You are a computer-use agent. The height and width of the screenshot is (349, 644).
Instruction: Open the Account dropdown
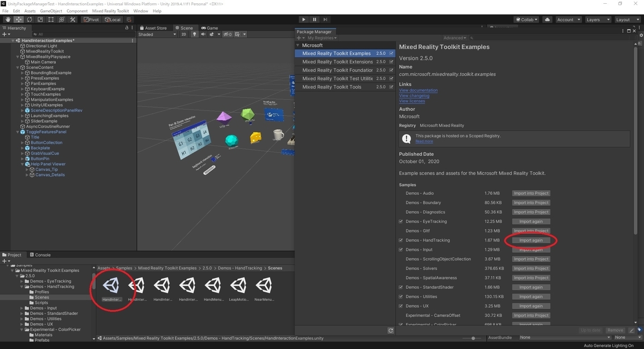tap(568, 19)
